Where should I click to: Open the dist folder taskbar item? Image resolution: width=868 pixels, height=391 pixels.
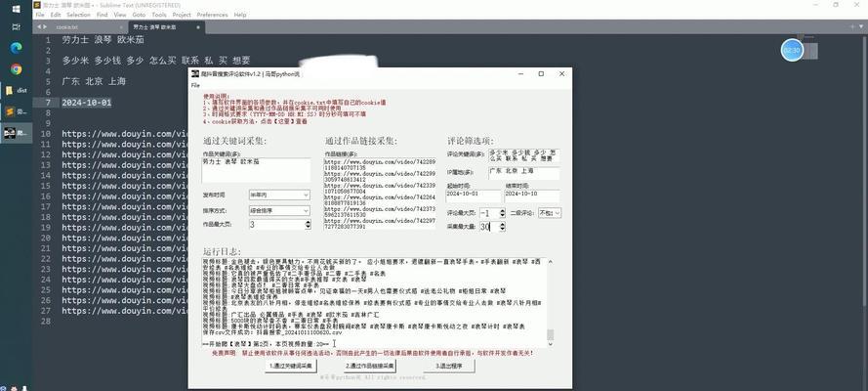[16, 90]
